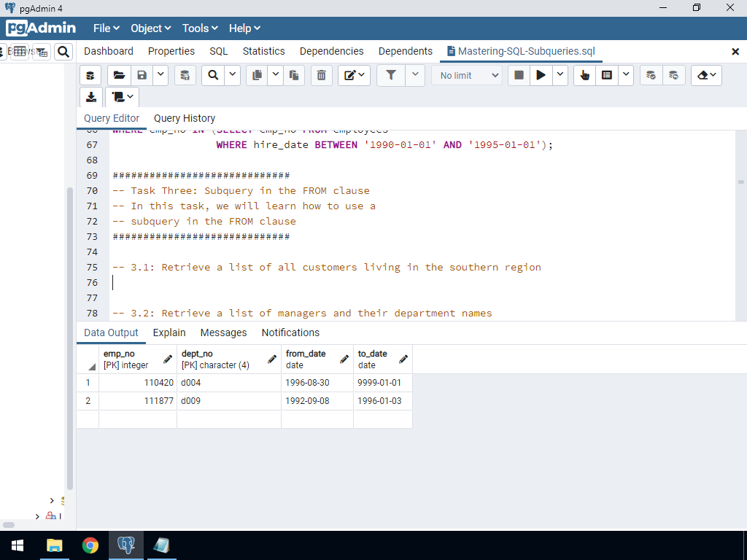Switch to the Query History tab

click(x=185, y=118)
